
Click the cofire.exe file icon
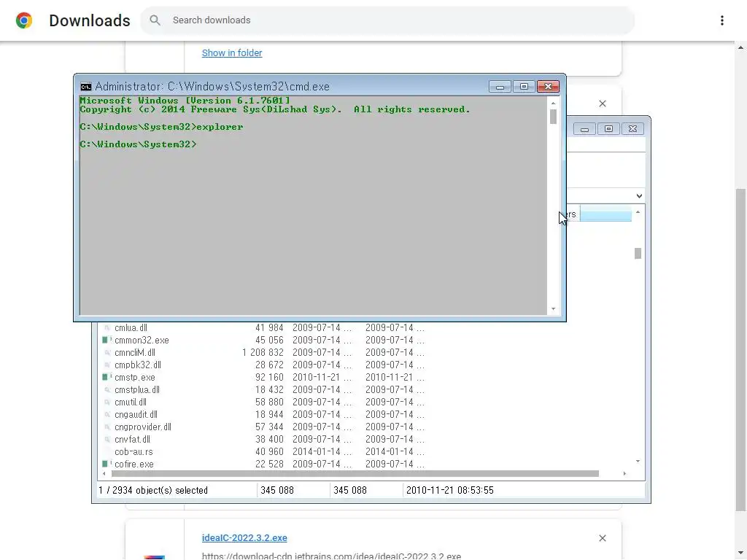click(107, 464)
